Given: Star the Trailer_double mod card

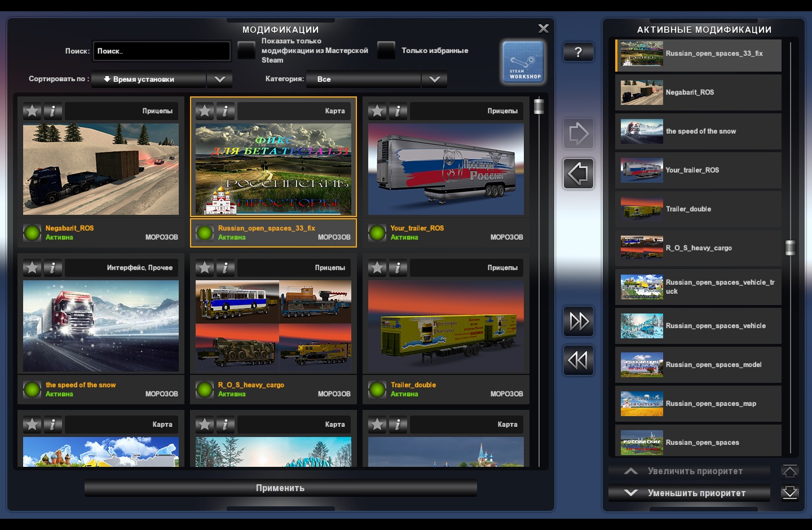Looking at the screenshot, I should (x=377, y=268).
